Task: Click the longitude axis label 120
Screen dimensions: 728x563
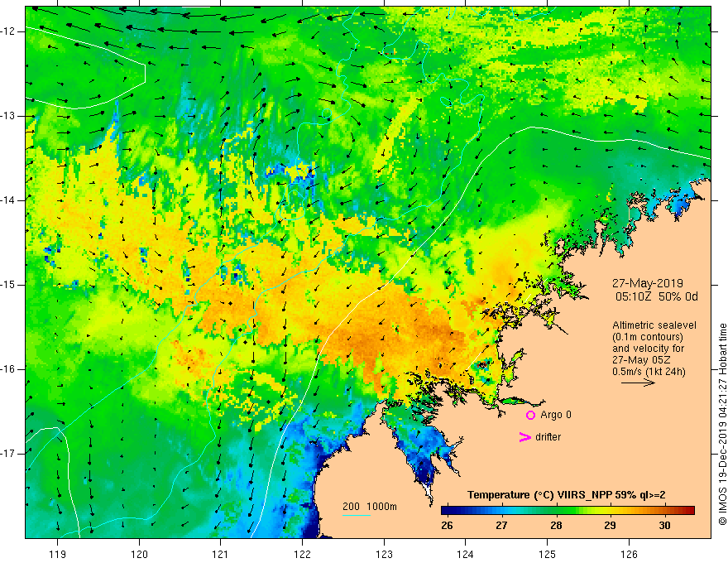Action: tap(139, 554)
